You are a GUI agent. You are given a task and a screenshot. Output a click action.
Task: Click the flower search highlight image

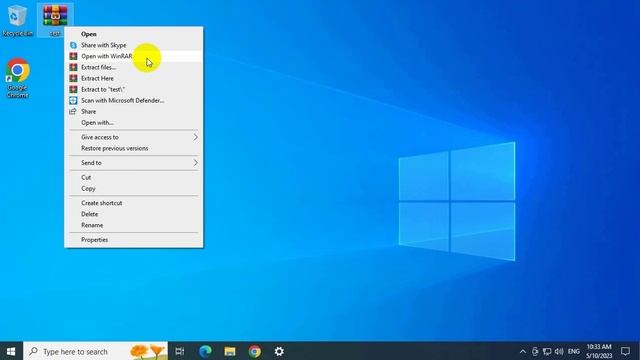[148, 351]
